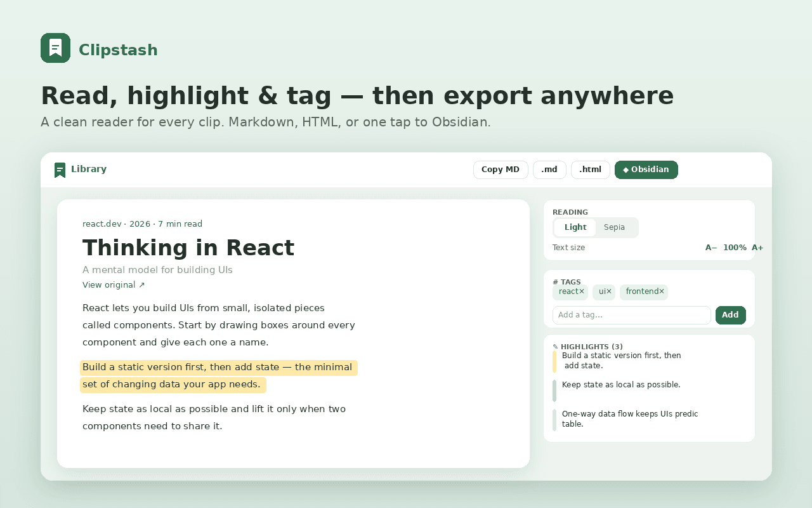Remove the react tag
Image resolution: width=812 pixels, height=508 pixels.
pyautogui.click(x=582, y=291)
